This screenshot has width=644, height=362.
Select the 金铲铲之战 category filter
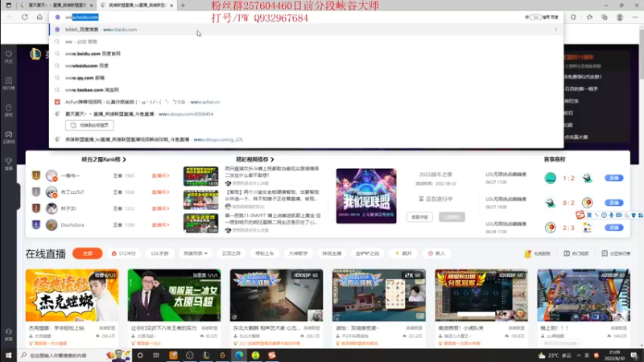pyautogui.click(x=367, y=253)
